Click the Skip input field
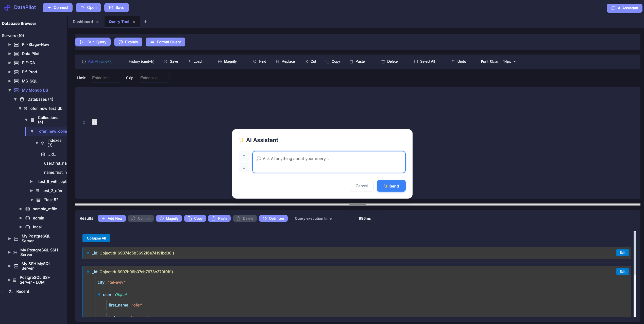This screenshot has height=324, width=644. point(154,78)
